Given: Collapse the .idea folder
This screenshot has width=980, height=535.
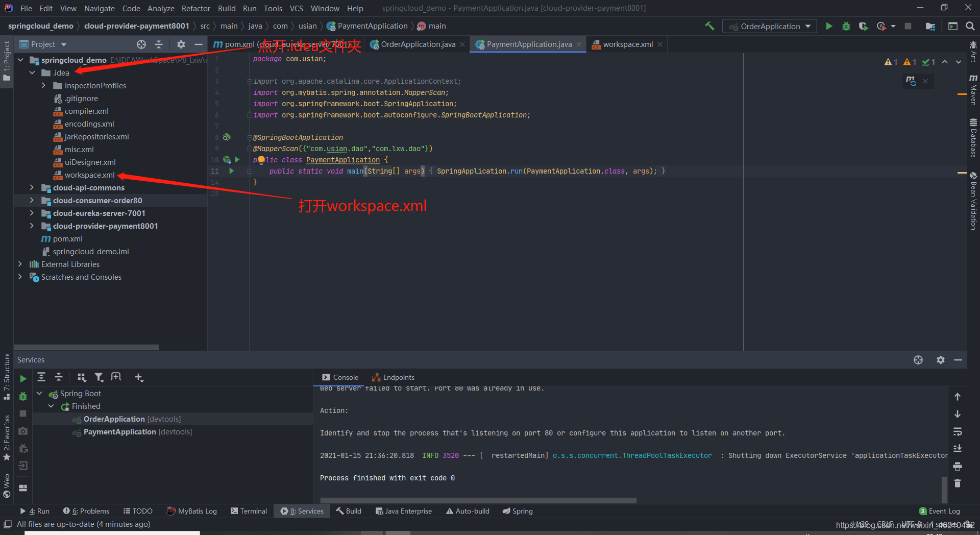Looking at the screenshot, I should [x=32, y=72].
